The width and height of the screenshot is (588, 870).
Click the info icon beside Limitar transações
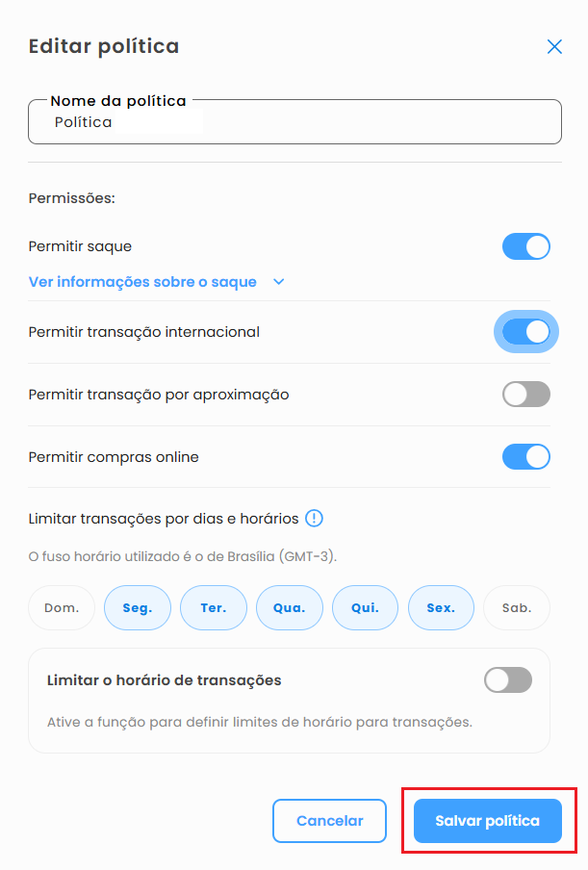pos(314,519)
